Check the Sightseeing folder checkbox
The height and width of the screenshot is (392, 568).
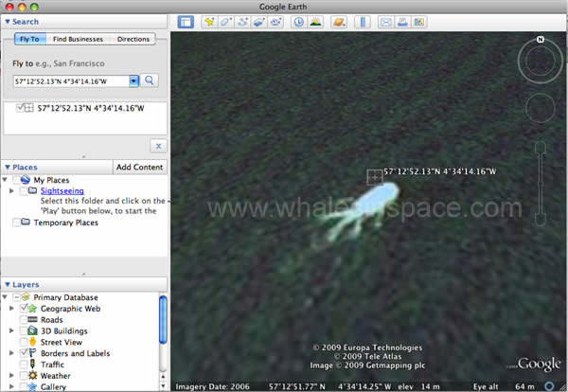pos(23,190)
